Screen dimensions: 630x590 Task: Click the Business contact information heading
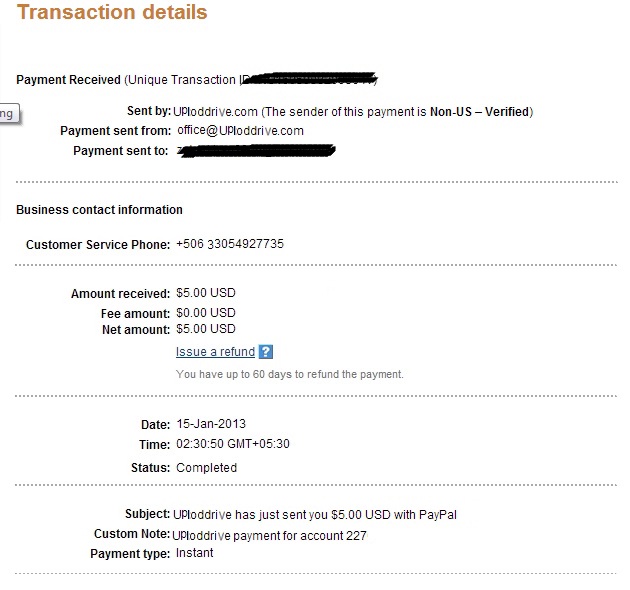[x=99, y=210]
